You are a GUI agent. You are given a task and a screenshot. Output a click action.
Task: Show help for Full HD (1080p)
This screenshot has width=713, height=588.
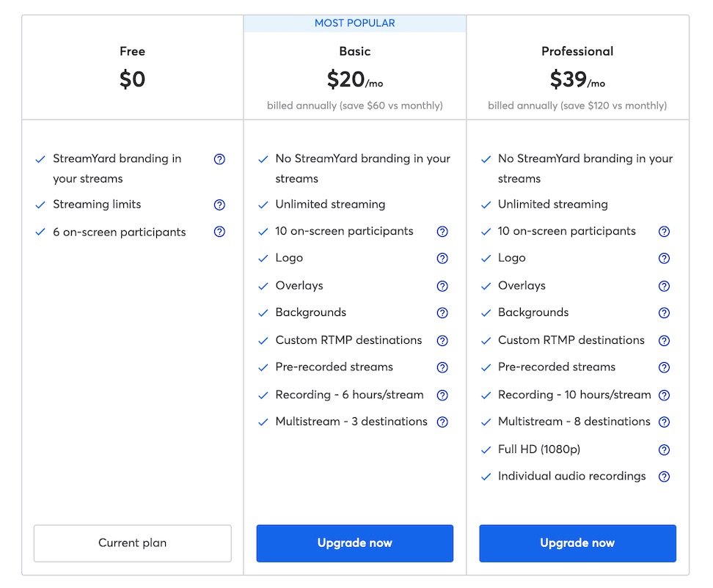tap(664, 449)
